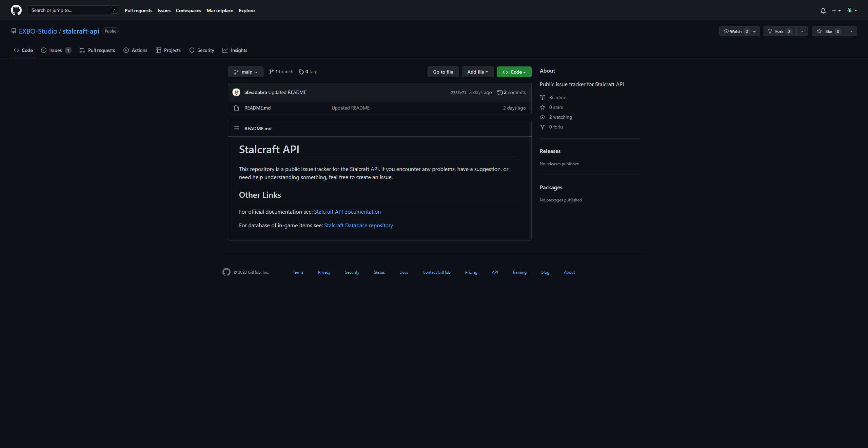This screenshot has width=868, height=448.
Task: Open Explore
Action: click(x=246, y=11)
